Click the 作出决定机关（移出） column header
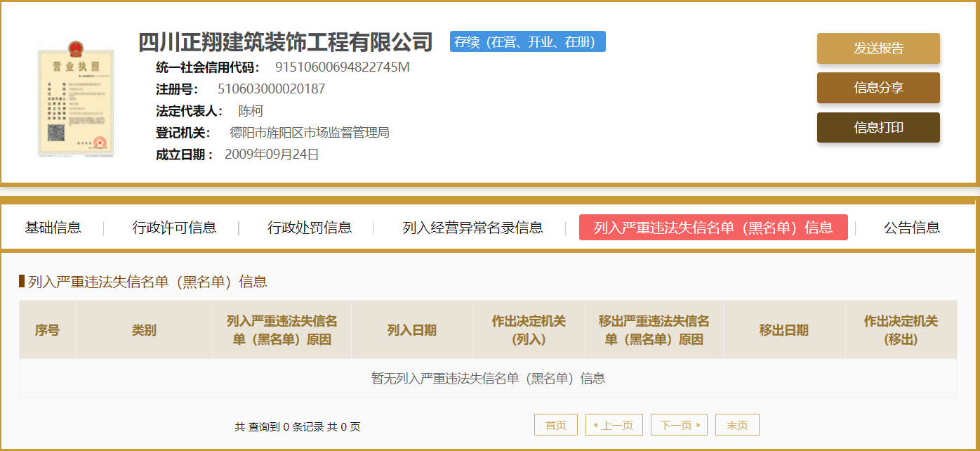Screen dimensions: 980x451 pyautogui.click(x=901, y=330)
